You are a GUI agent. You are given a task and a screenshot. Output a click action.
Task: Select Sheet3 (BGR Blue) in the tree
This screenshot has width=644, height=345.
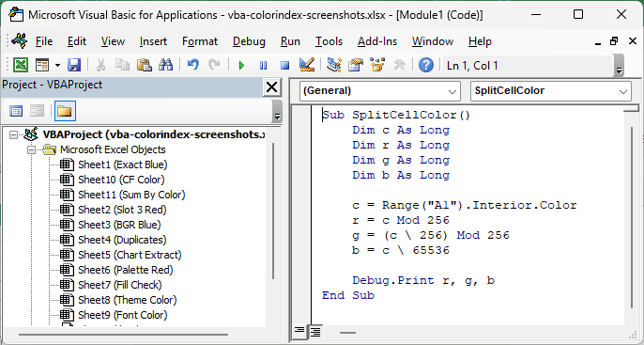[x=119, y=225]
